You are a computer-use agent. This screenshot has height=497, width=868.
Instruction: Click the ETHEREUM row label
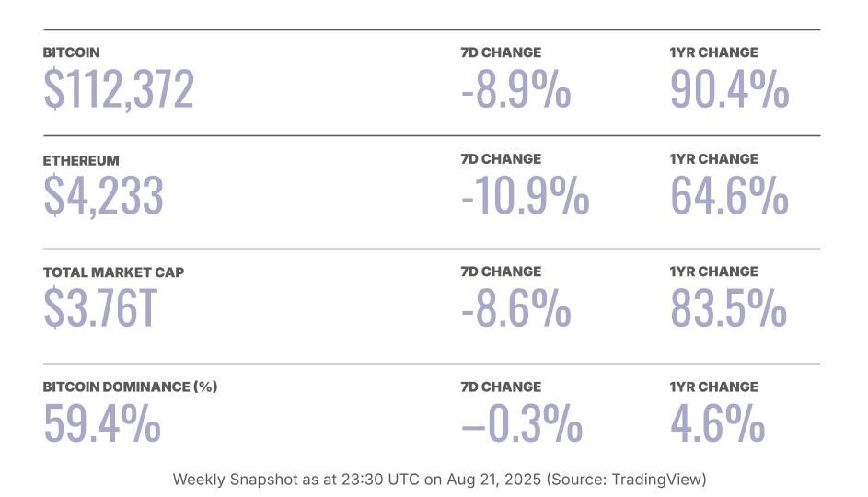click(81, 160)
